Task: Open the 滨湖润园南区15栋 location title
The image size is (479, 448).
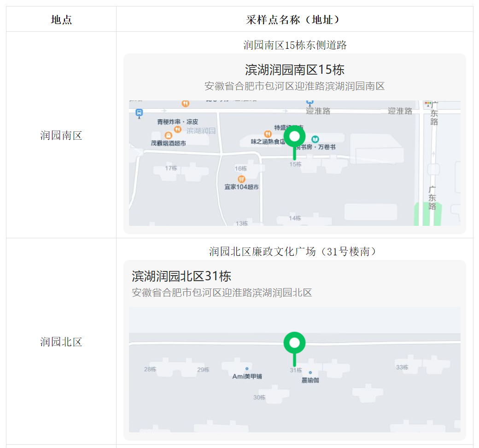Action: tap(294, 70)
